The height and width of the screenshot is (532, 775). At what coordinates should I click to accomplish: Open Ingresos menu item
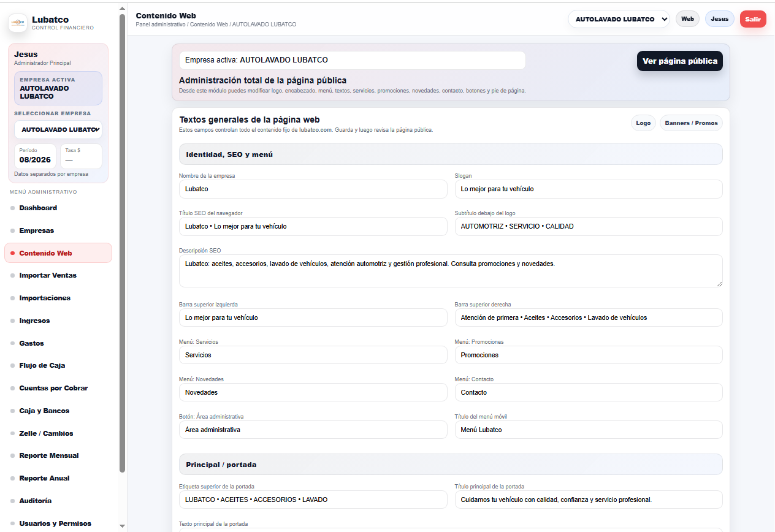[x=58, y=321]
